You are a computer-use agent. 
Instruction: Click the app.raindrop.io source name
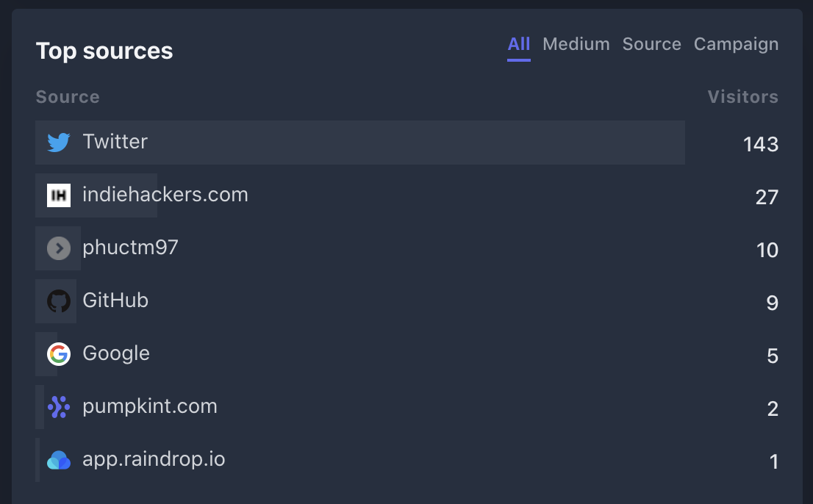[154, 459]
